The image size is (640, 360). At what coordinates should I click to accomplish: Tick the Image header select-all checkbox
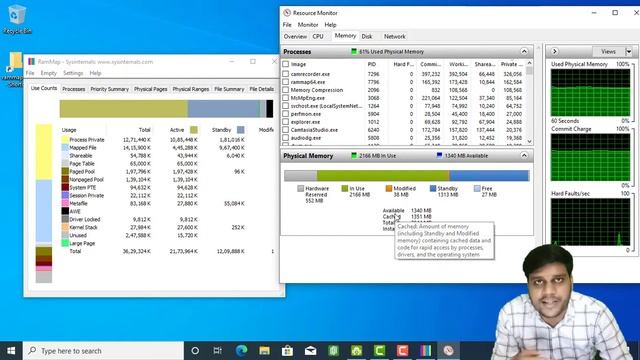pos(286,64)
